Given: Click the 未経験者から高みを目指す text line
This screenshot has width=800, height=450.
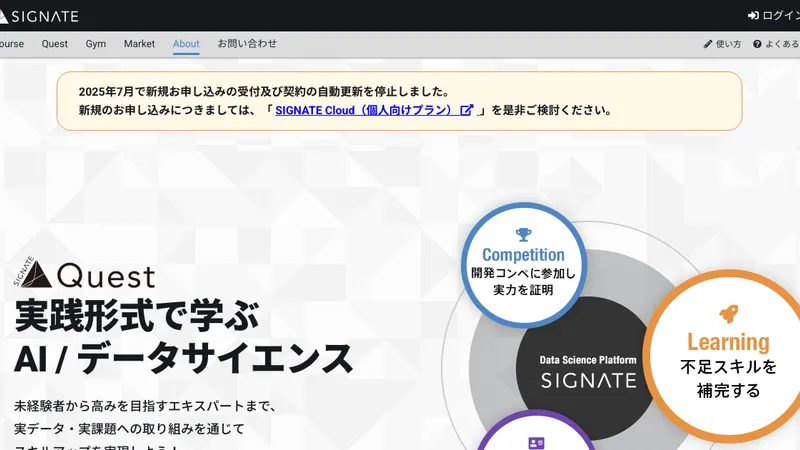Looking at the screenshot, I should tap(145, 406).
